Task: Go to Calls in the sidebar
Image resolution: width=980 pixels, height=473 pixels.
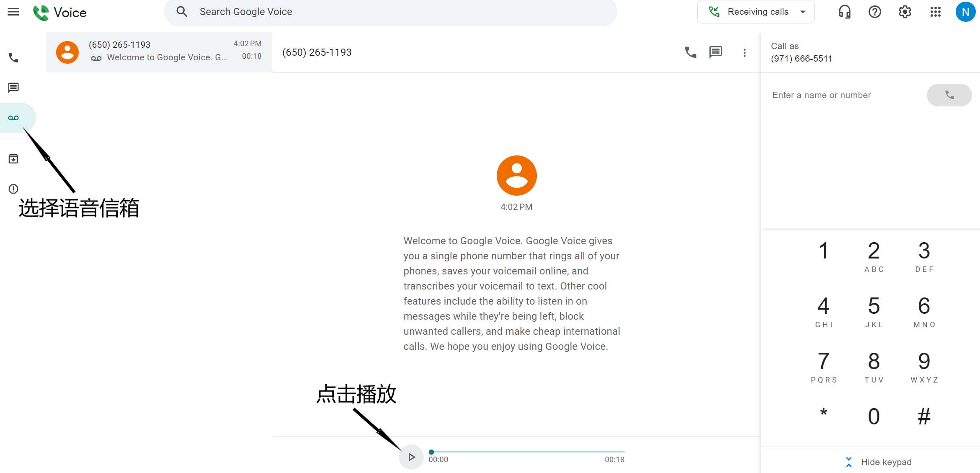Action: pos(13,58)
